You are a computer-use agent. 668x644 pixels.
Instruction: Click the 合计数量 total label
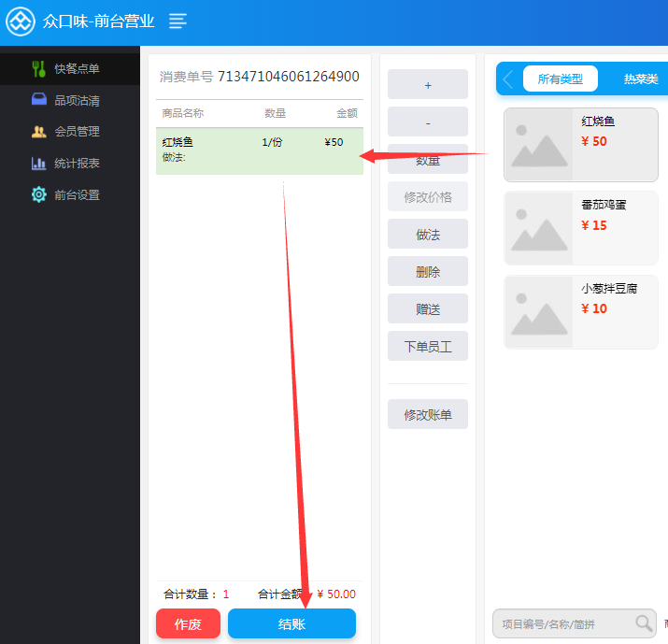point(190,594)
